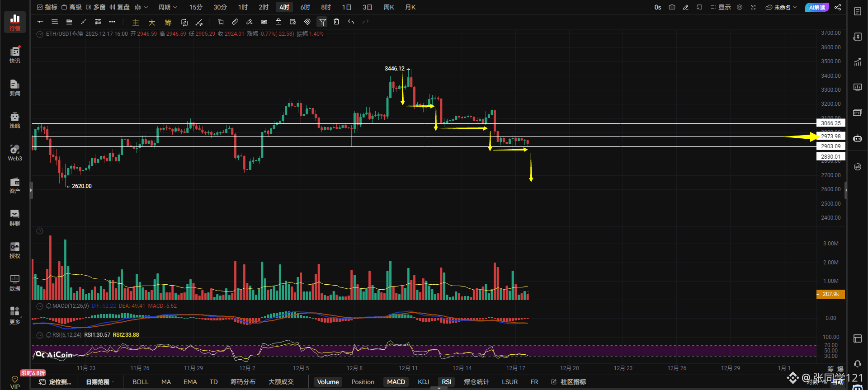Image resolution: width=868 pixels, height=390 pixels.
Task: Open the 更多 more apps section
Action: [x=15, y=315]
